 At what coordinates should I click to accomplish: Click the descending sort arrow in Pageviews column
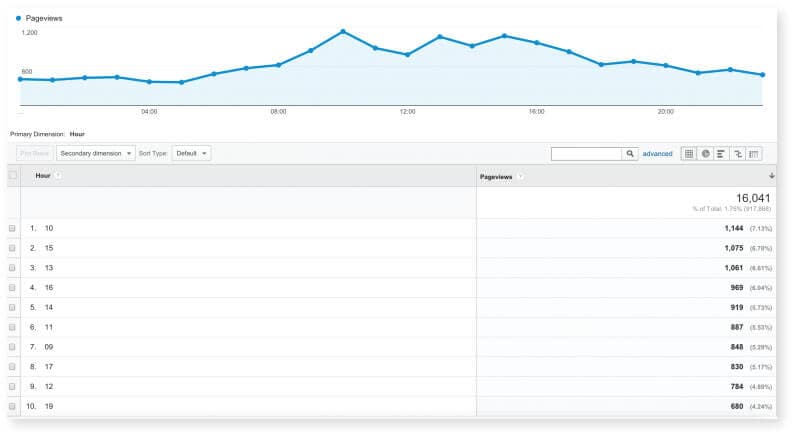(x=771, y=176)
